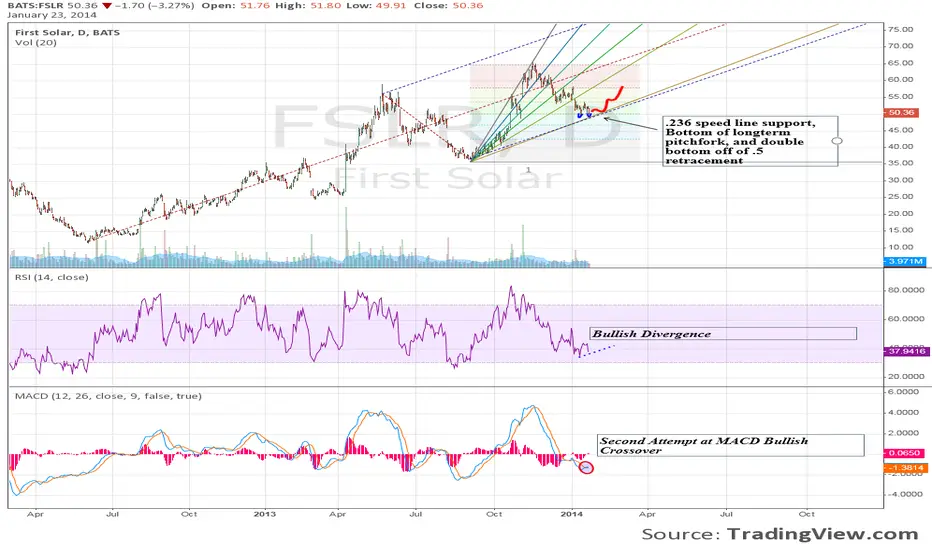
Task: Click the orange -1.3814 MACD signal tag
Action: coord(905,468)
